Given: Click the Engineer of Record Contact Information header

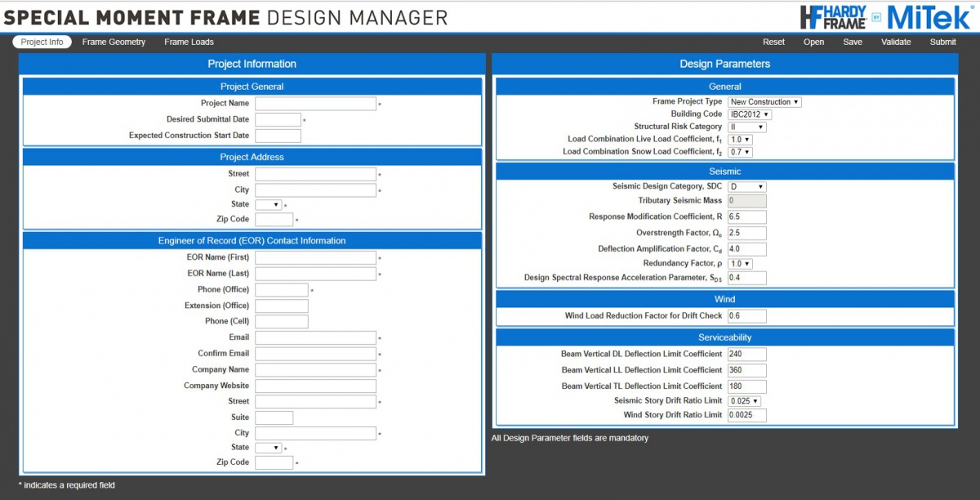Looking at the screenshot, I should coord(252,241).
